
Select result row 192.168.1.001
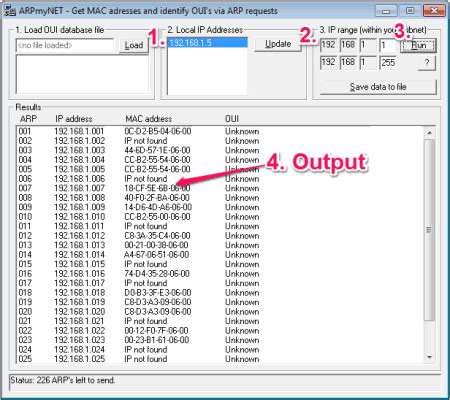pos(220,131)
